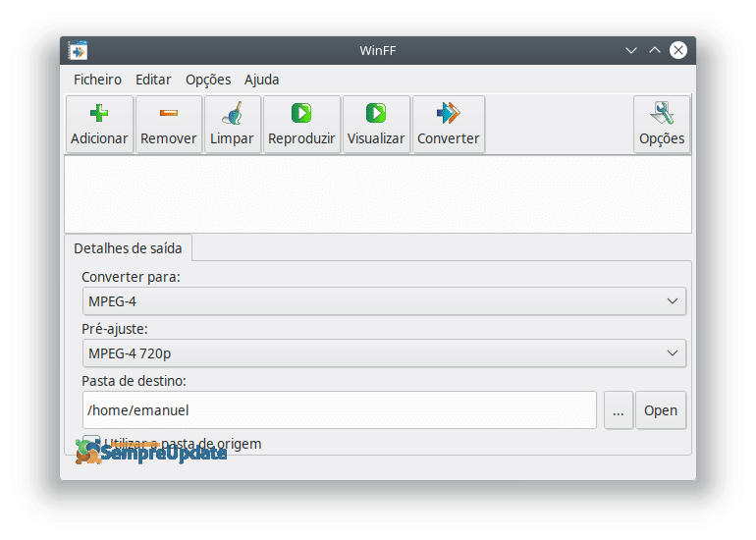Open the Ajuda menu
Screen dimensions: 756x540
pos(262,80)
